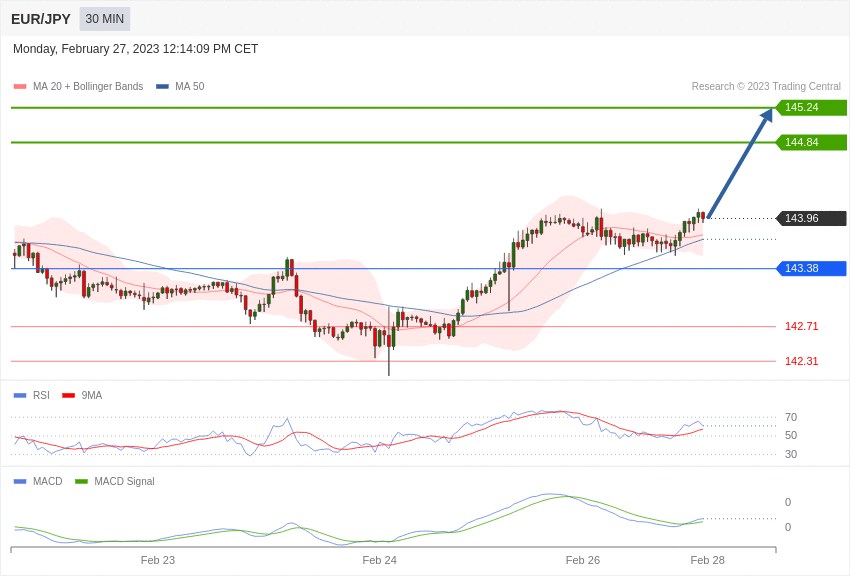Viewport: 850px width, 576px height.
Task: Click the 145.24 resistance price tag
Action: click(810, 107)
